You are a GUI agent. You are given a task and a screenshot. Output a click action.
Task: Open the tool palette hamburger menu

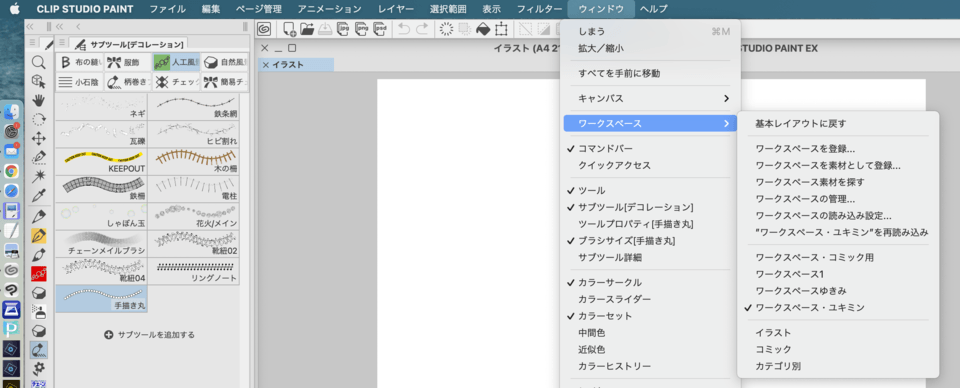(32, 43)
